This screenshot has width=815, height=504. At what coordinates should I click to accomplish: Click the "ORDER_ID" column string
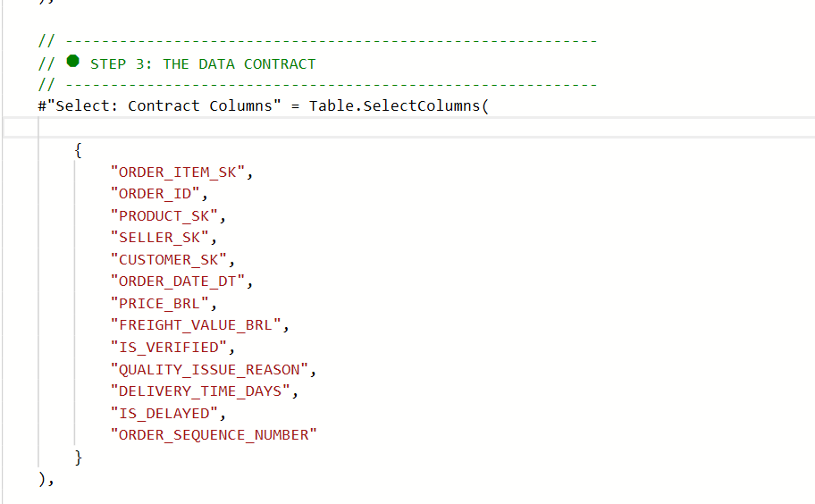pos(157,194)
